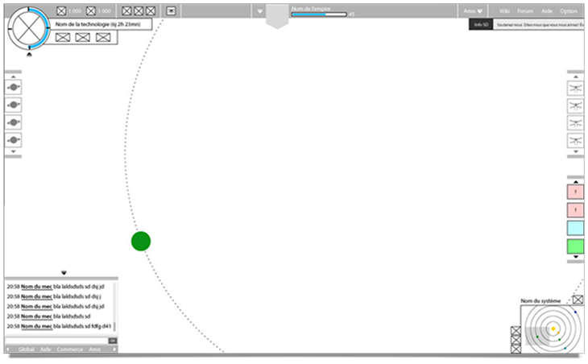The height and width of the screenshot is (364, 588).
Task: Click the circular technology research portrait
Action: click(x=30, y=28)
